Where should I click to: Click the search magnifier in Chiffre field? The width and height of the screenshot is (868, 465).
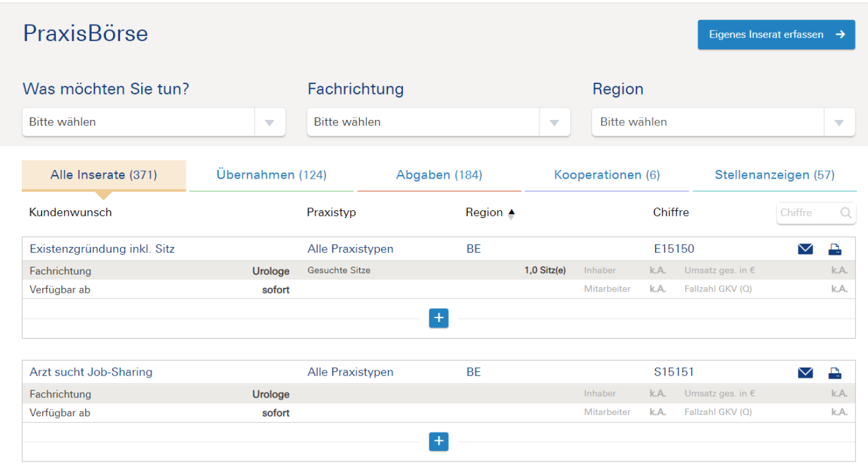tap(845, 213)
